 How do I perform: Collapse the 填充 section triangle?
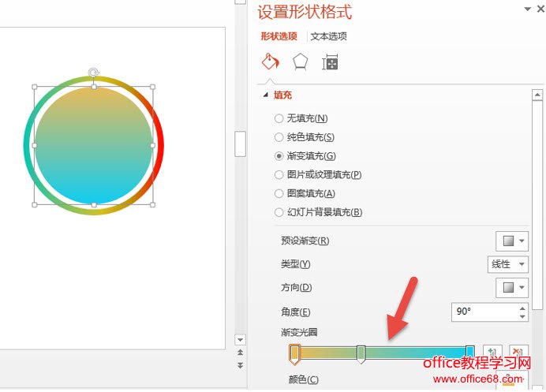266,95
